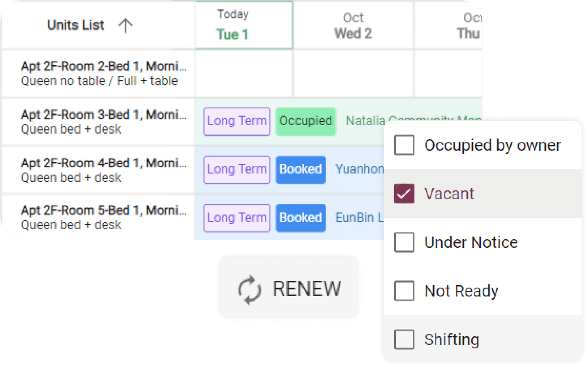Click the circular arrows Renew icon
Screen dimensions: 588x367
[249, 289]
